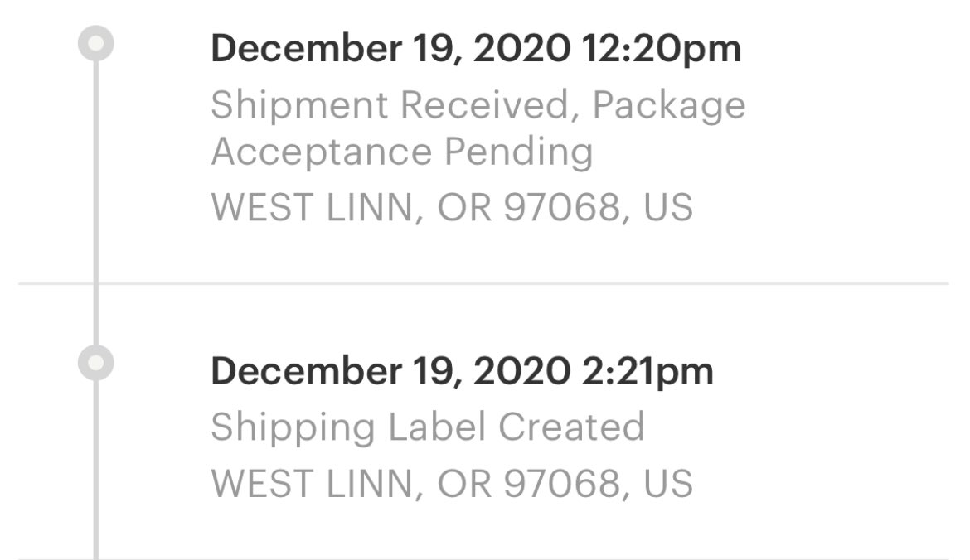Viewport: 970px width, 560px height.
Task: Select the December 19, 2020 2:21pm heading
Action: pos(462,371)
